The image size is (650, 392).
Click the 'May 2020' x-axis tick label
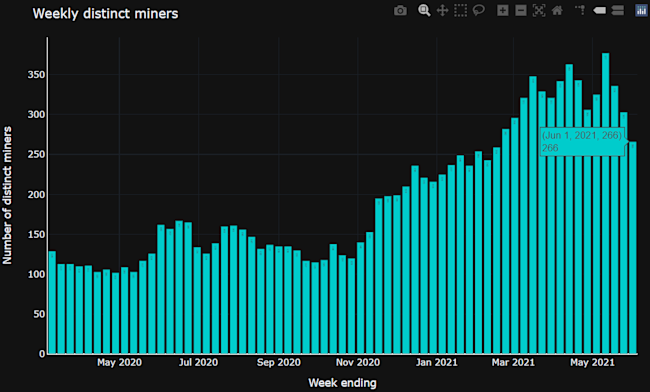click(x=119, y=363)
